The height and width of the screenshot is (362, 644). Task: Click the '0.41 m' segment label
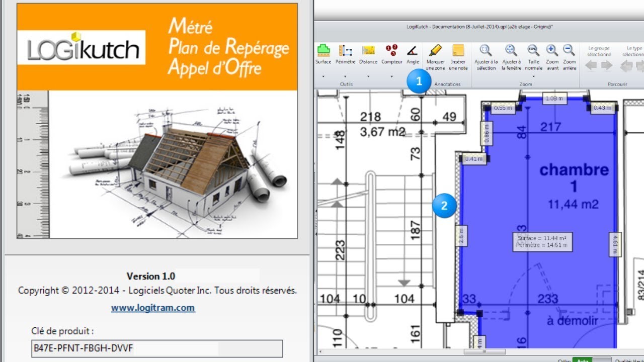(x=474, y=159)
